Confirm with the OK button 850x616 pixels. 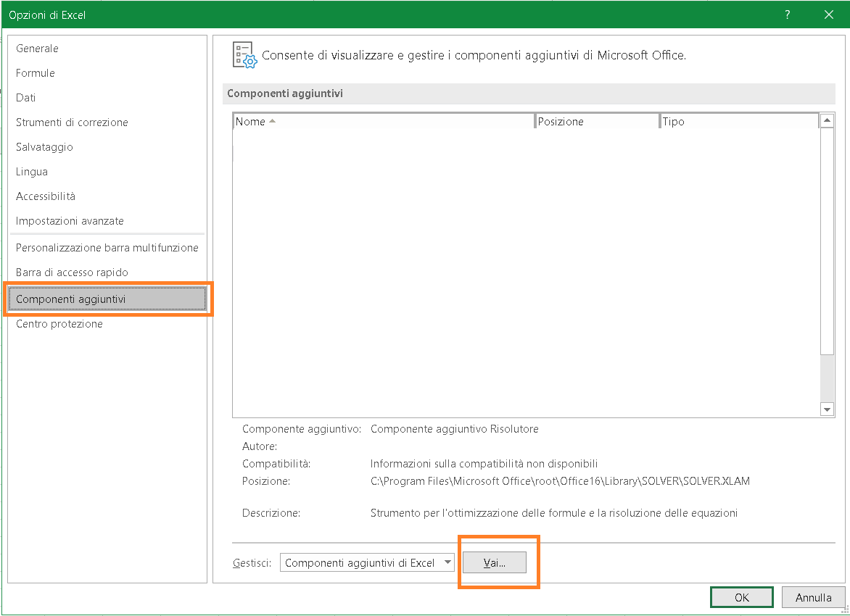pyautogui.click(x=742, y=597)
